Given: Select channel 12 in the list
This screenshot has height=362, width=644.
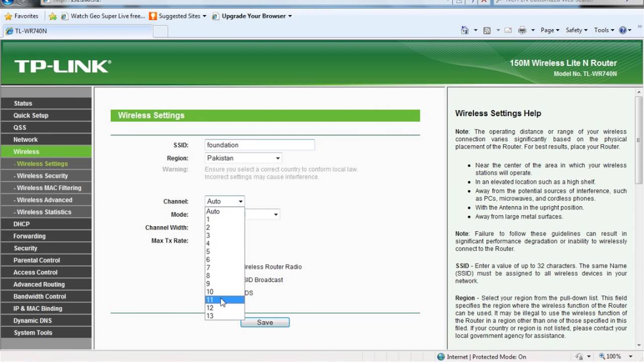Looking at the screenshot, I should (x=224, y=308).
